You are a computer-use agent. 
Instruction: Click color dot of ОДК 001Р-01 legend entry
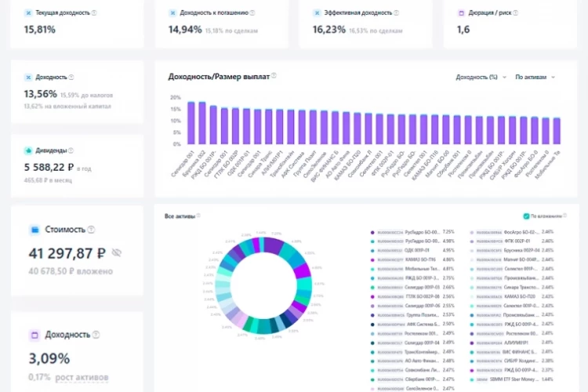pyautogui.click(x=372, y=251)
